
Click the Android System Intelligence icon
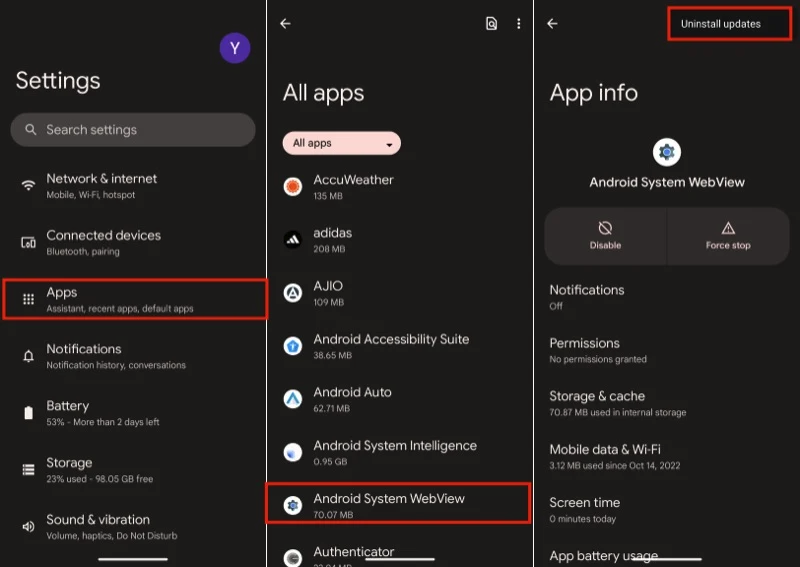coord(293,452)
